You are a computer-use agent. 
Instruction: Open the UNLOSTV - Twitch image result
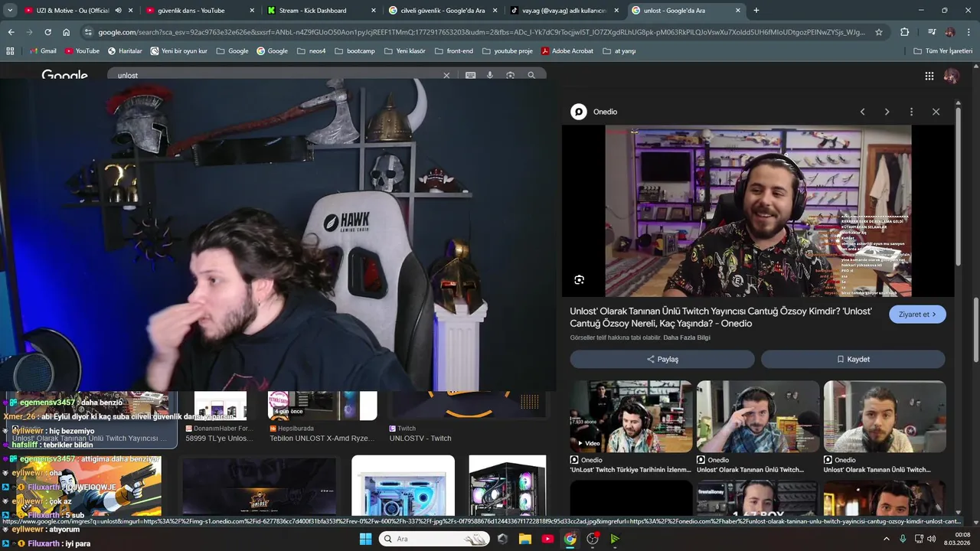coord(467,418)
